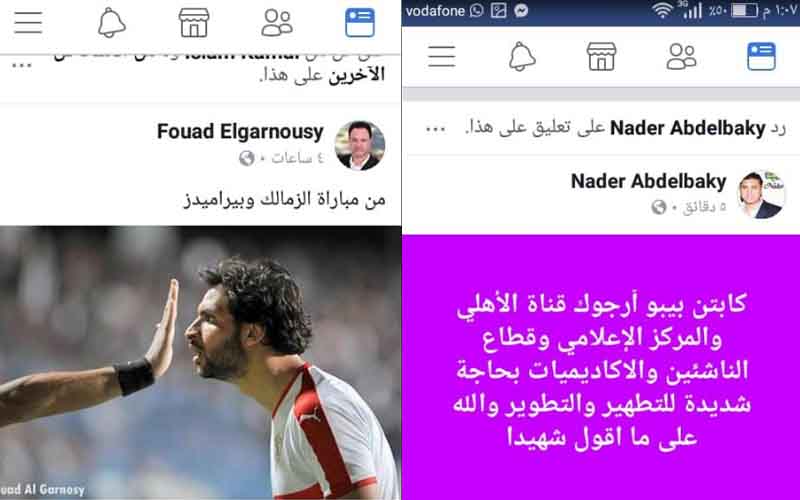
Task: Open notifications bell in left screenshot
Action: pos(111,23)
